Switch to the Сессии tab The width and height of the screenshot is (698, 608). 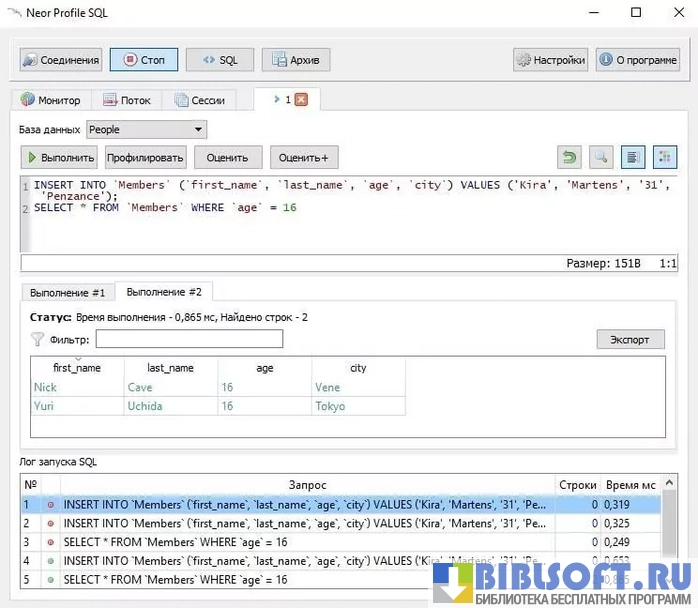pos(200,100)
